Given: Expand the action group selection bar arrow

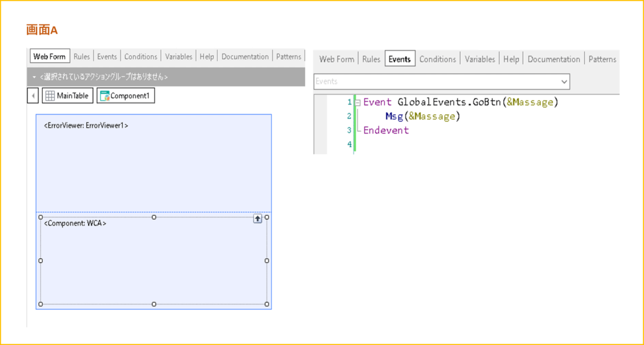Looking at the screenshot, I should (35, 77).
